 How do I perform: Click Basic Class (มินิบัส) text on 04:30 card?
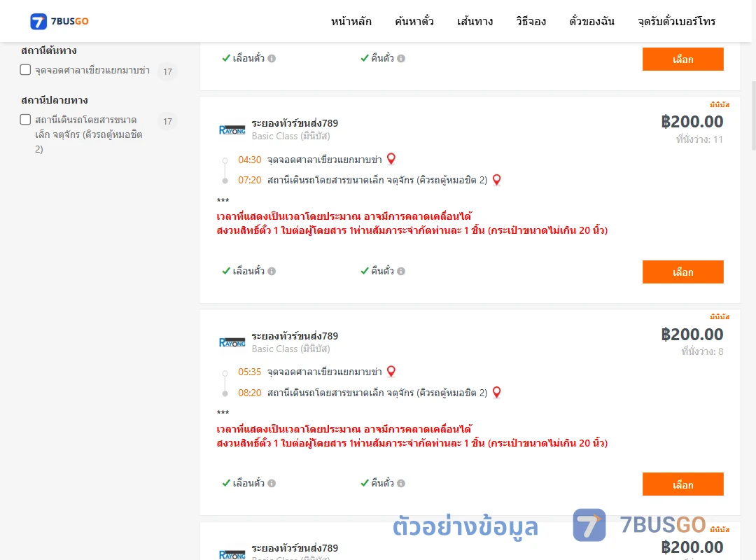290,136
